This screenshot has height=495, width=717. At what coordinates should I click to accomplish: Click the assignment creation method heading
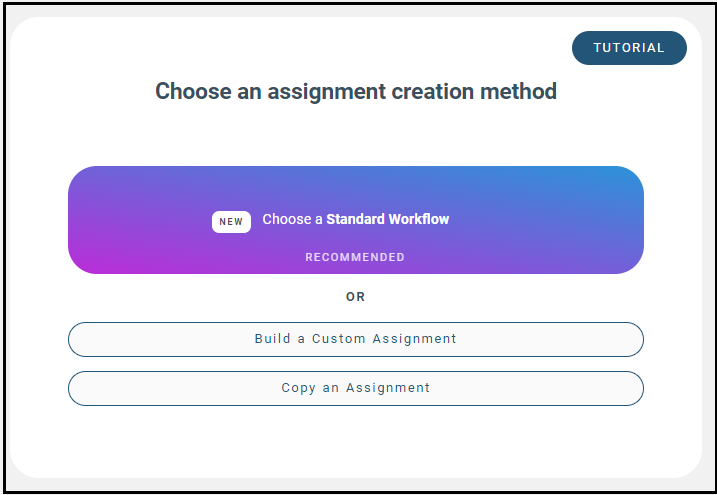point(355,92)
